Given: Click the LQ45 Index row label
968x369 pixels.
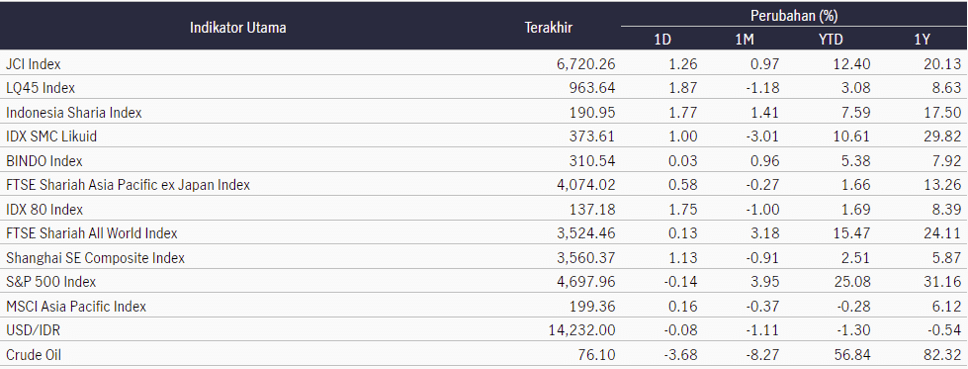Looking at the screenshot, I should [x=40, y=88].
